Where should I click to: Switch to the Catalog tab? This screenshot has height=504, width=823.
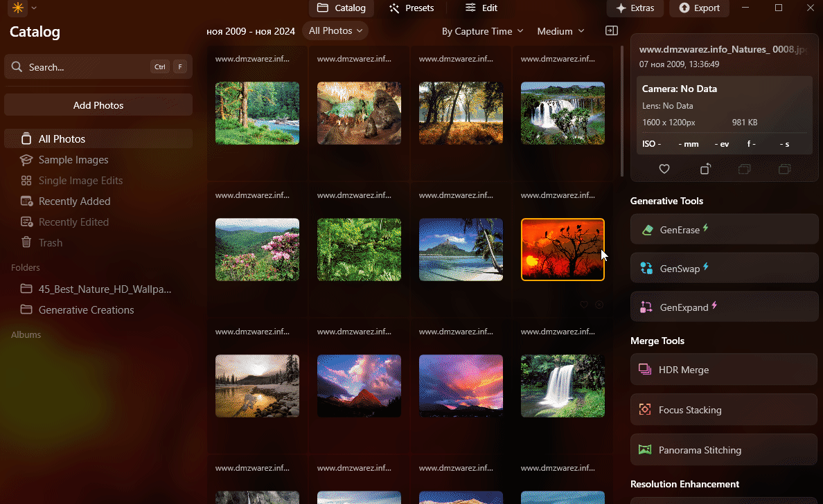click(341, 8)
